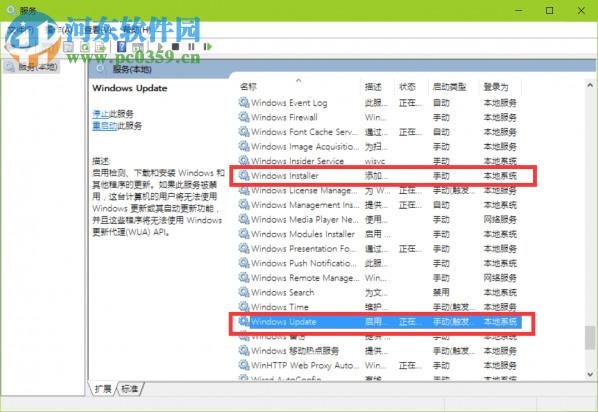Select the Windows Time service name

(280, 307)
